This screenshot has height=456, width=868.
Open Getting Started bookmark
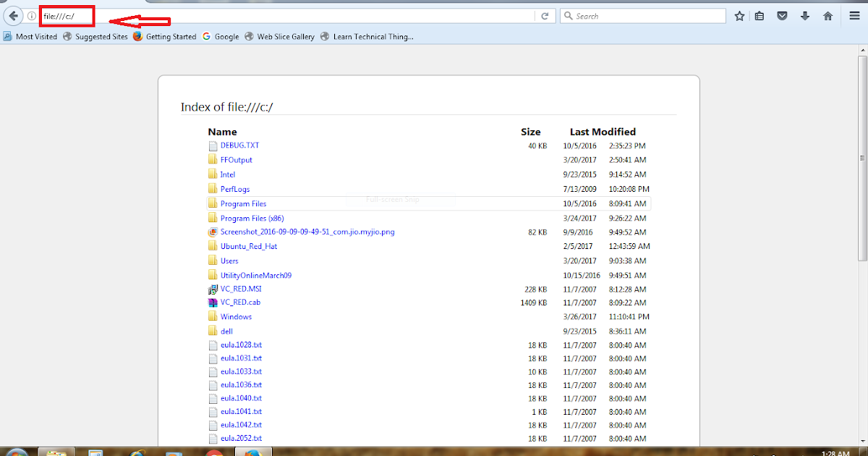click(x=170, y=36)
